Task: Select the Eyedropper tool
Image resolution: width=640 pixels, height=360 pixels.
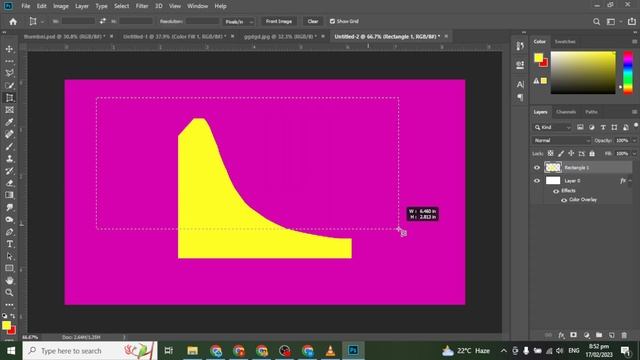Action: click(x=9, y=122)
